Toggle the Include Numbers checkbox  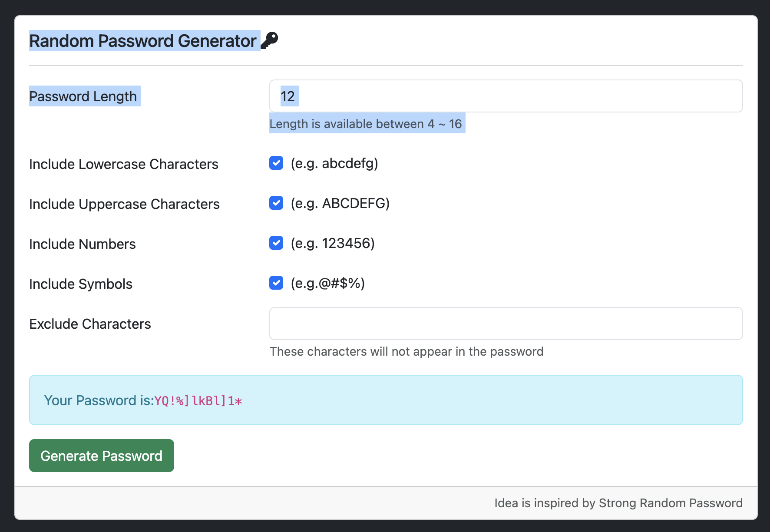click(276, 243)
